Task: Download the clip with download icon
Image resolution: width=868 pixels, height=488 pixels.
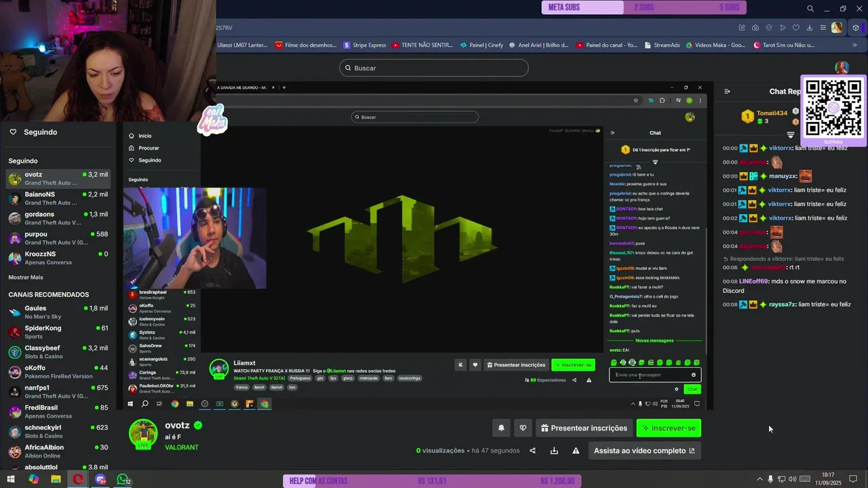Action: 554,451
